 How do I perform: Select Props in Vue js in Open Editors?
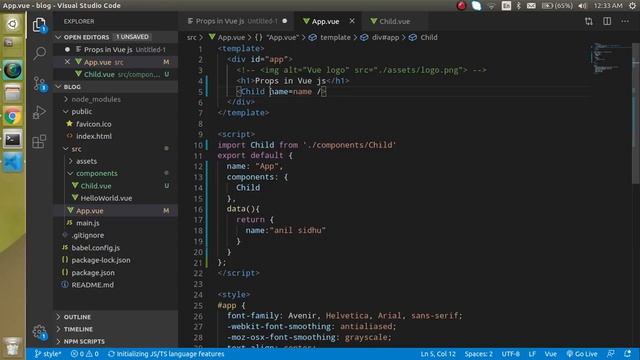116,49
